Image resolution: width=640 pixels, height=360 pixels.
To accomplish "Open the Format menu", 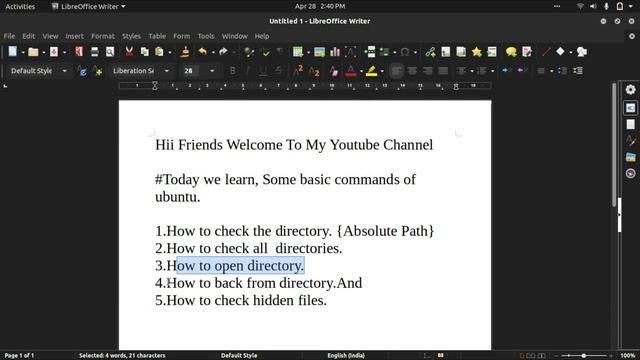I will [103, 36].
